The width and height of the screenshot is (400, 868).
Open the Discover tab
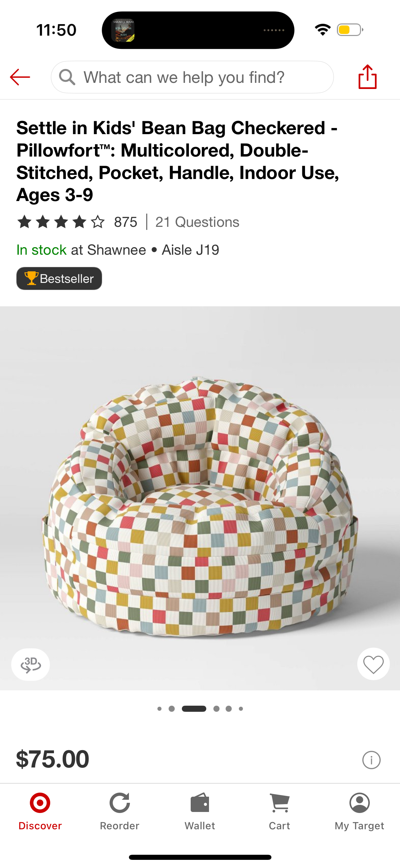coord(40,812)
